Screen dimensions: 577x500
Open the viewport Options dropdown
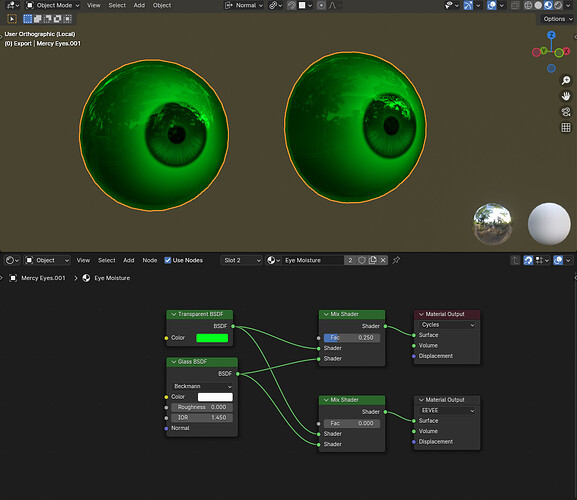(x=557, y=19)
